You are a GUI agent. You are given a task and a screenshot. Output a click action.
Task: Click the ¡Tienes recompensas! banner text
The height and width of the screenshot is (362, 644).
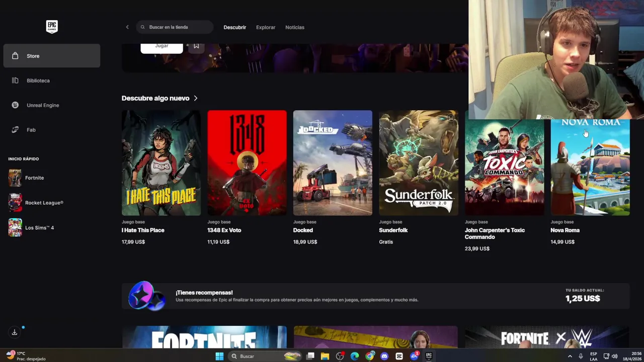coord(204,293)
